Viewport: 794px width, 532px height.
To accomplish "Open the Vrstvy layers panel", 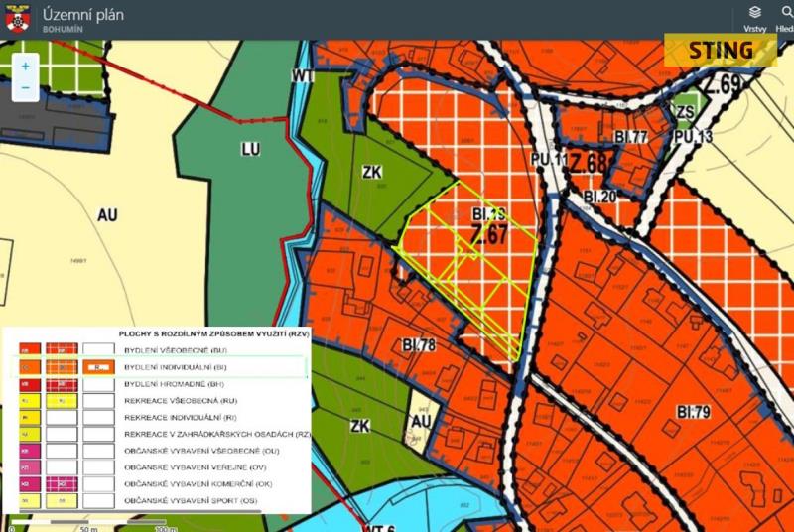I will pos(754,19).
